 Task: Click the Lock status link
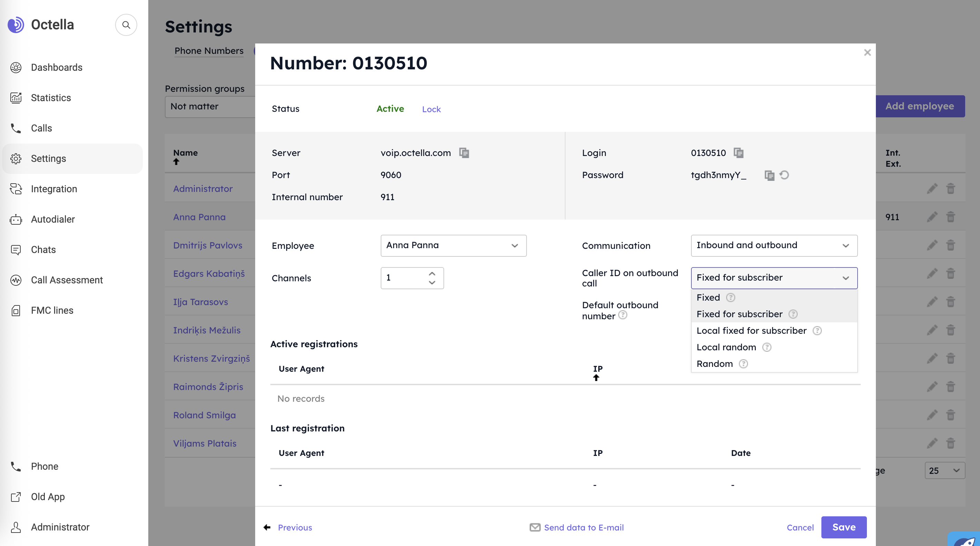431,109
